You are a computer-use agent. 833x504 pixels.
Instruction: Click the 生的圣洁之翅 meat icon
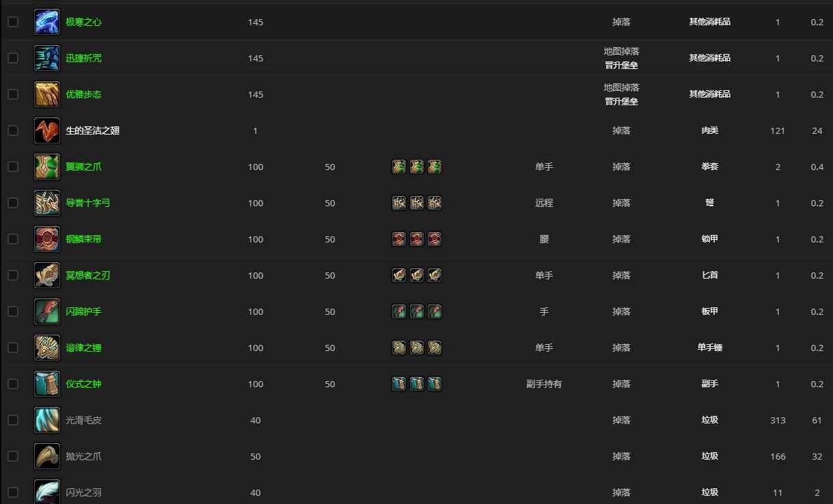[47, 130]
